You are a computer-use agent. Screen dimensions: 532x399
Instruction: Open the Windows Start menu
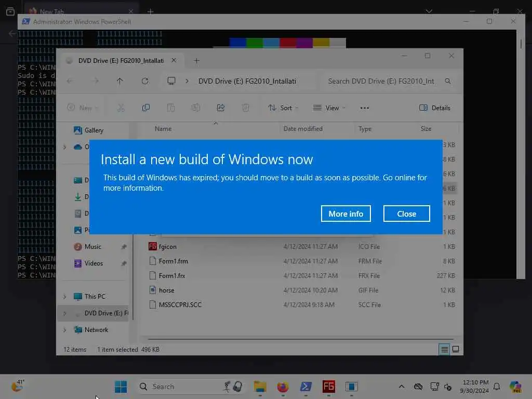[x=121, y=387]
